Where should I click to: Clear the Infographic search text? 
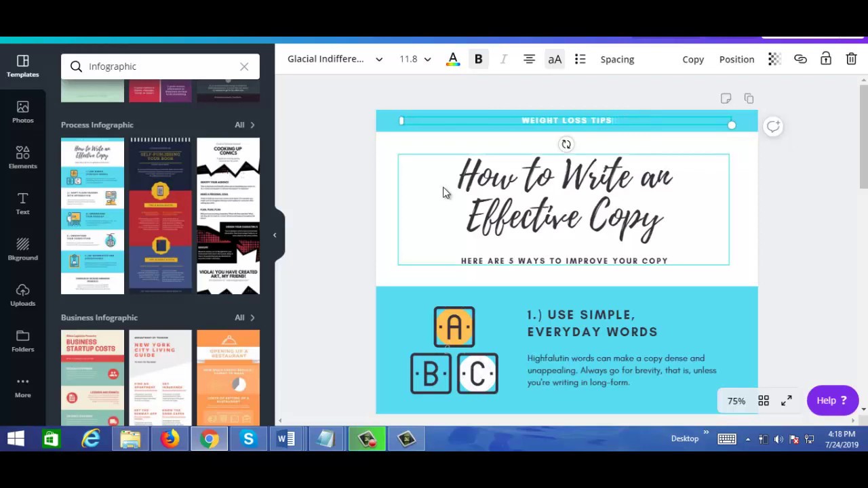[244, 66]
